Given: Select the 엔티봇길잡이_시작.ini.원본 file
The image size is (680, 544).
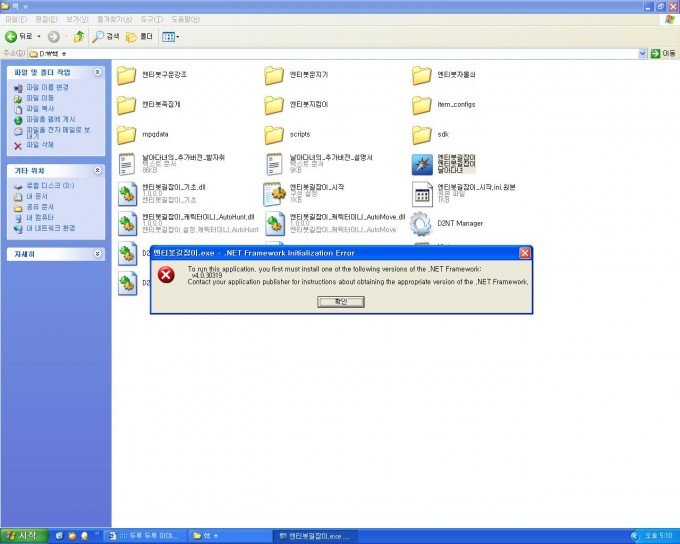Looking at the screenshot, I should click(464, 193).
